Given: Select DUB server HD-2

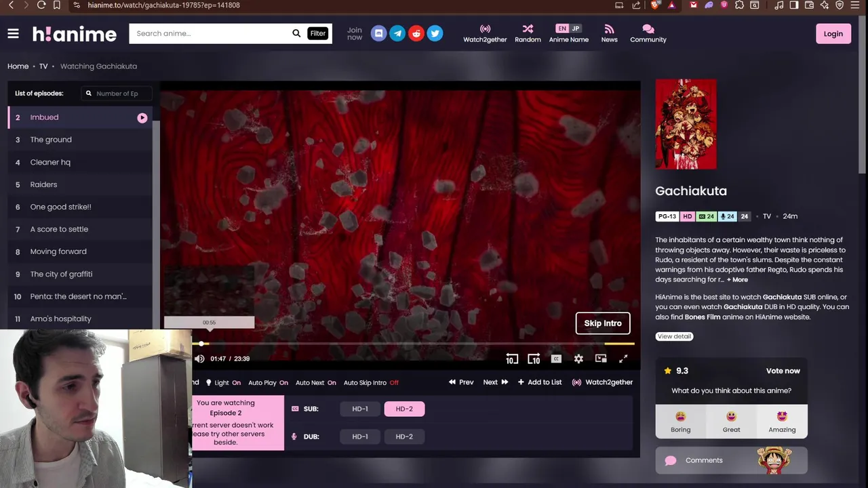Looking at the screenshot, I should (x=404, y=436).
